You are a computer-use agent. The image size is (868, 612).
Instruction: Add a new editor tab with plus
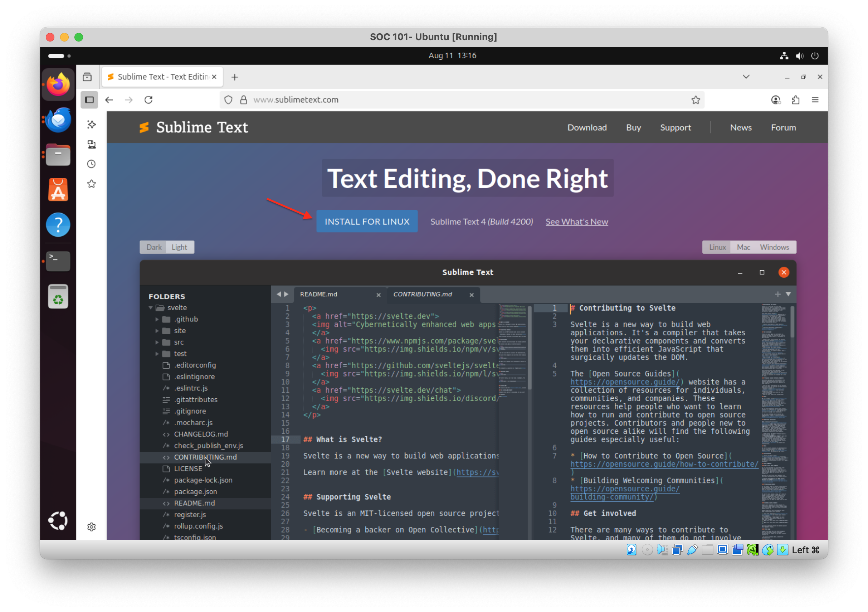777,294
